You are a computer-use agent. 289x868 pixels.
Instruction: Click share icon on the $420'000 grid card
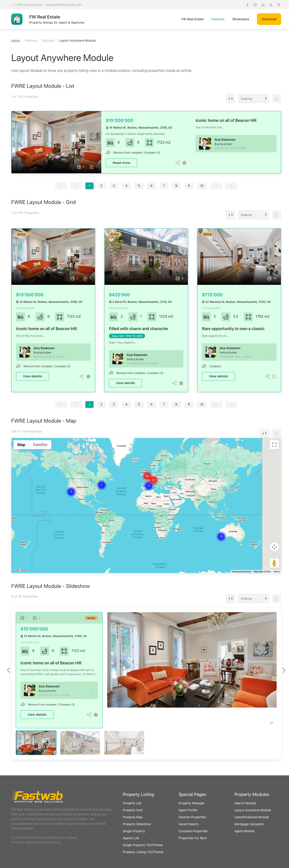tap(174, 383)
